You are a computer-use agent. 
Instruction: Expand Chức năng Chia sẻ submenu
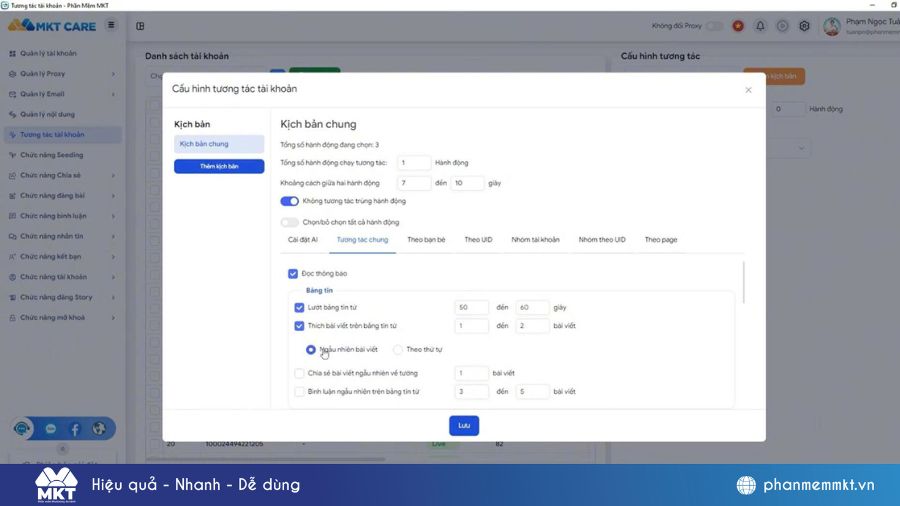pos(62,175)
